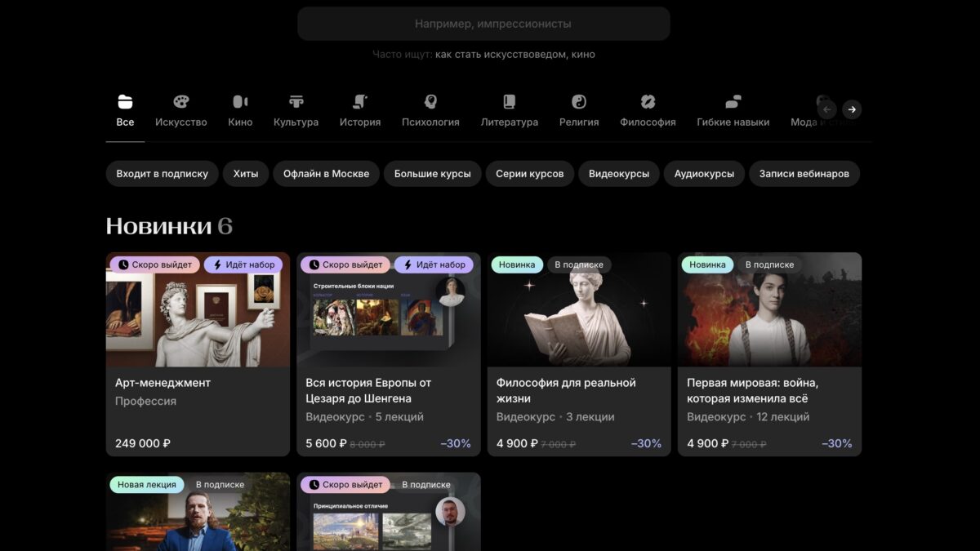
Task: Click '–30%' discount on Философия card
Action: click(x=646, y=444)
